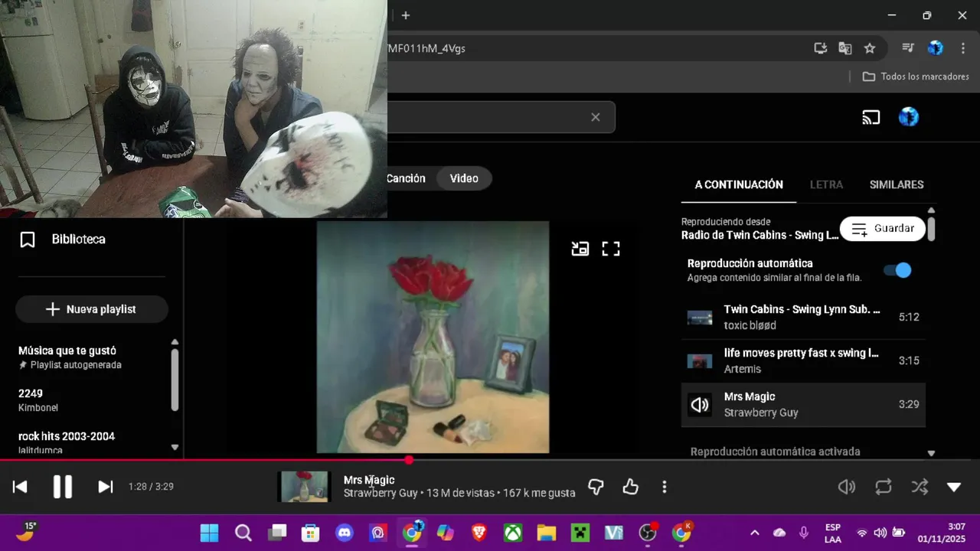The image size is (980, 551).
Task: Open the browser media control icon
Action: [908, 48]
